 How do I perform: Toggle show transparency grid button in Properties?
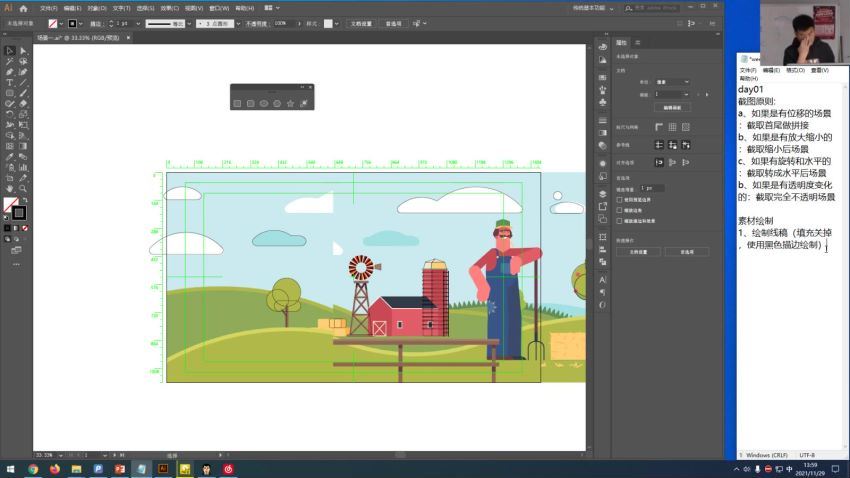686,127
